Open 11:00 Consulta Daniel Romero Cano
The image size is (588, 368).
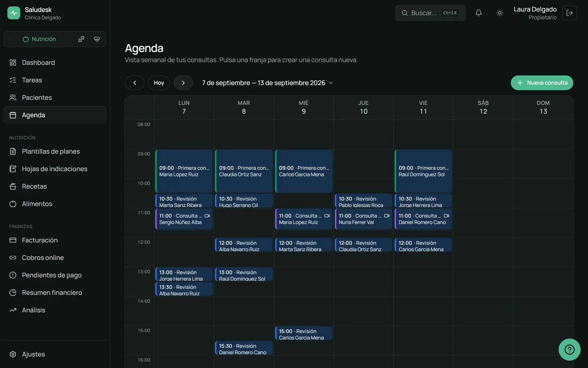423,219
